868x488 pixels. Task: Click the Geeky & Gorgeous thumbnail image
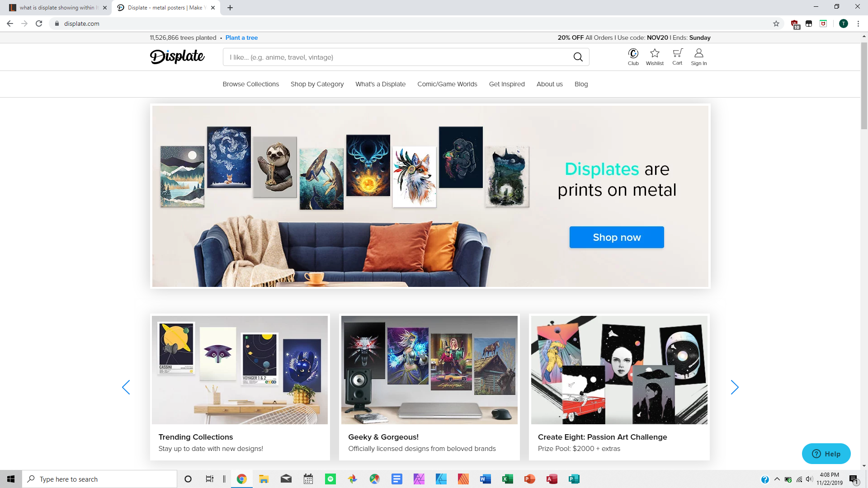pyautogui.click(x=429, y=370)
